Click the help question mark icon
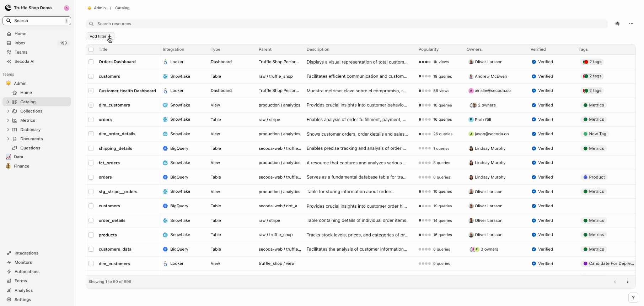644x306 pixels. pyautogui.click(x=633, y=298)
